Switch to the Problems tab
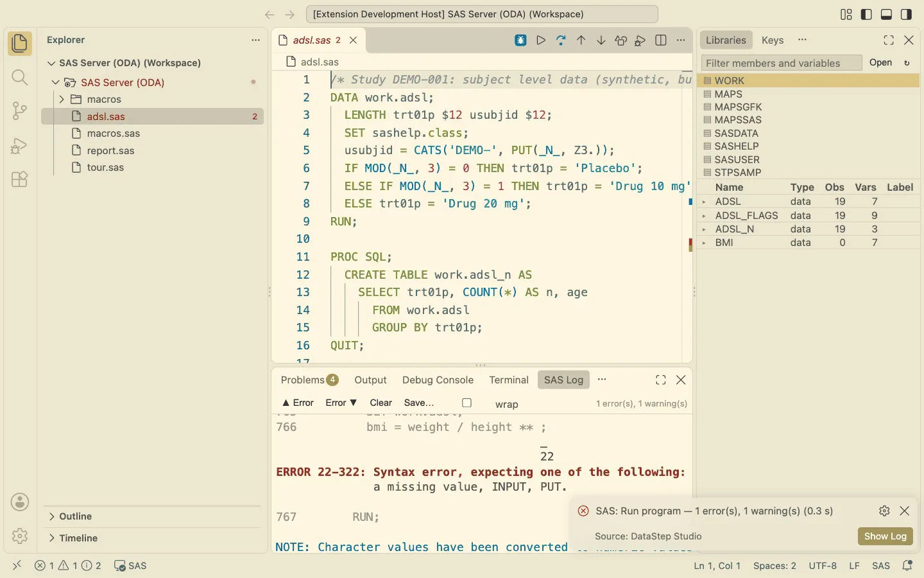The height and width of the screenshot is (578, 924). (x=309, y=380)
